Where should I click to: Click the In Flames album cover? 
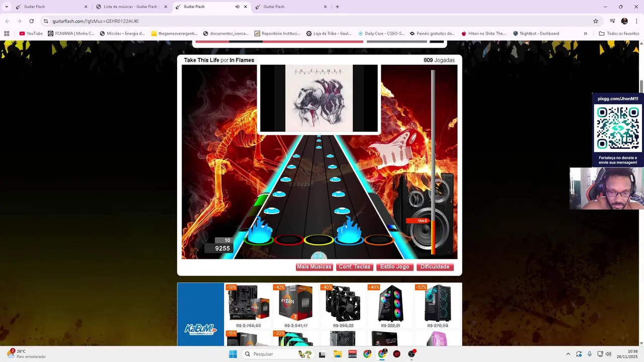coord(319,99)
